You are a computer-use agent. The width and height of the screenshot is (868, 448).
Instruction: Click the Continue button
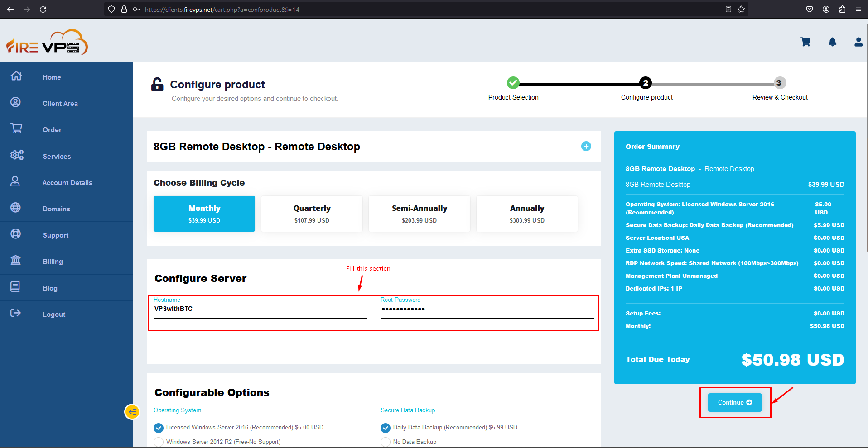(x=735, y=402)
